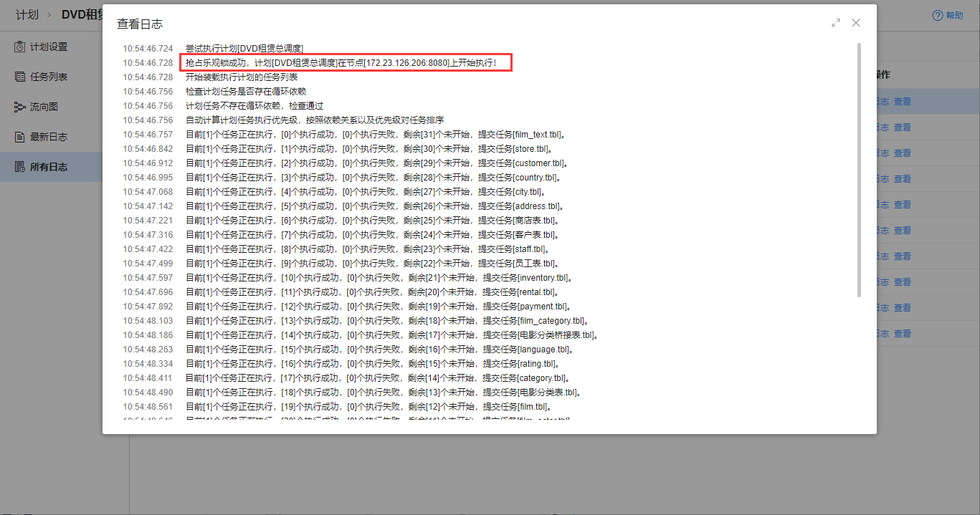Image resolution: width=980 pixels, height=515 pixels.
Task: Click timestamp 10:54:47.221
Action: point(148,221)
